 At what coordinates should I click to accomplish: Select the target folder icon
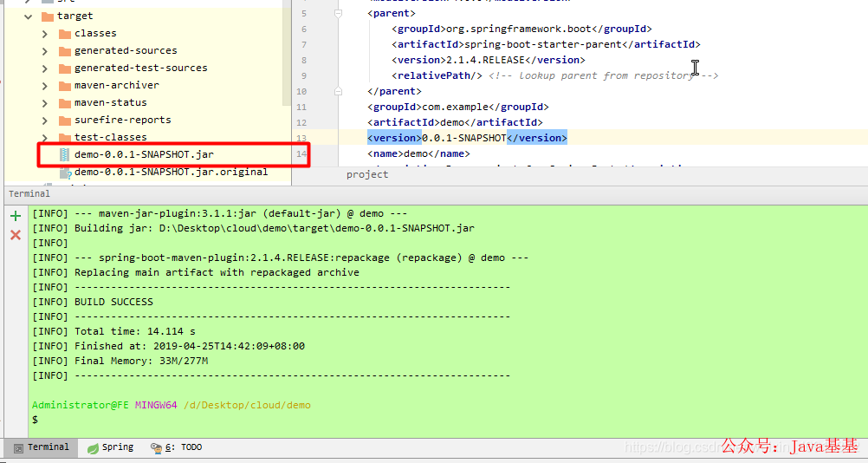pyautogui.click(x=48, y=16)
